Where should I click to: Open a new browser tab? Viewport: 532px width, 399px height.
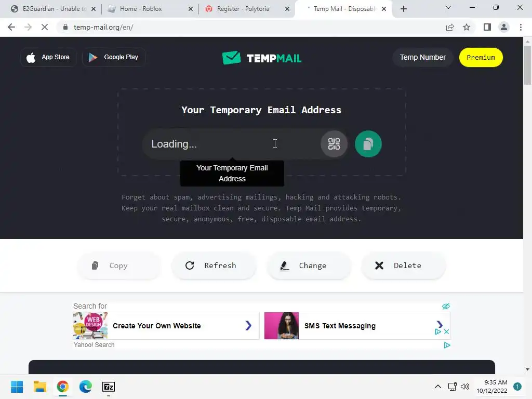click(403, 9)
